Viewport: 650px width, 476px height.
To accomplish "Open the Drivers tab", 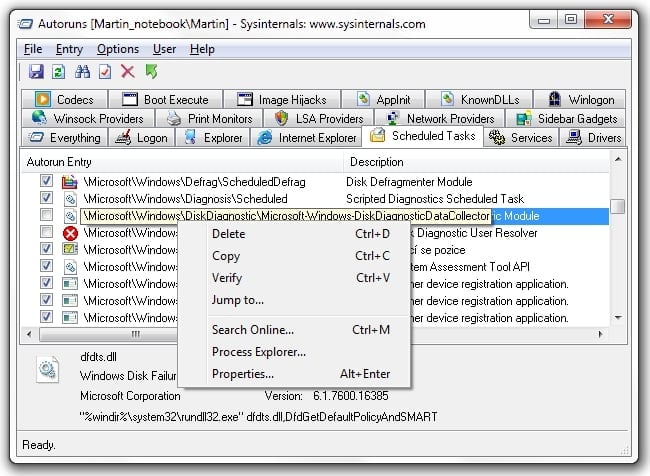I will coord(593,138).
